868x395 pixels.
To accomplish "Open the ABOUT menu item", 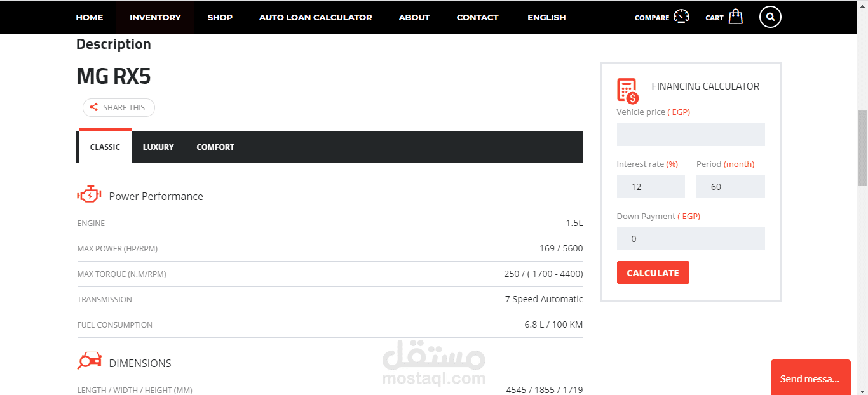I will tap(414, 17).
